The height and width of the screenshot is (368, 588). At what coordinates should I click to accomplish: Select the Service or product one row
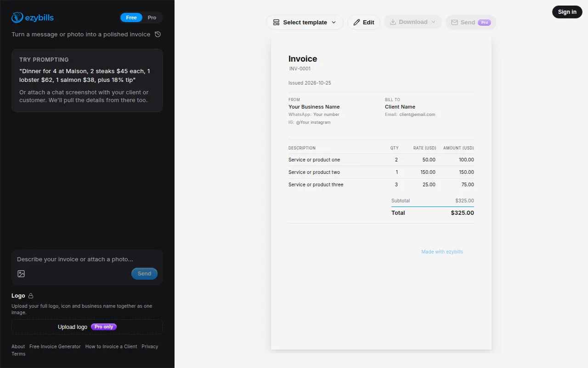pyautogui.click(x=381, y=160)
